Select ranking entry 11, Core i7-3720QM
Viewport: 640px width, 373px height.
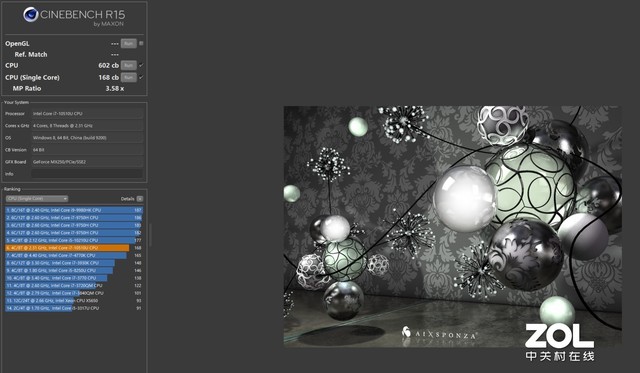coord(74,286)
